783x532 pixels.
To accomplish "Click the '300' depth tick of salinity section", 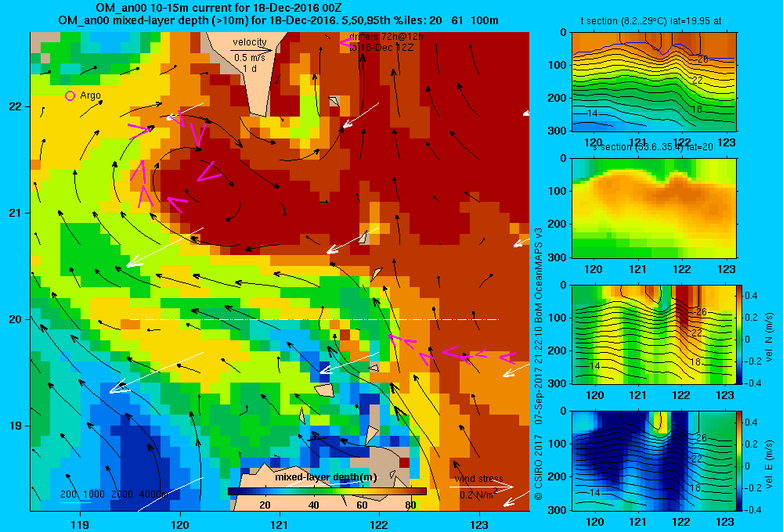I will [558, 257].
